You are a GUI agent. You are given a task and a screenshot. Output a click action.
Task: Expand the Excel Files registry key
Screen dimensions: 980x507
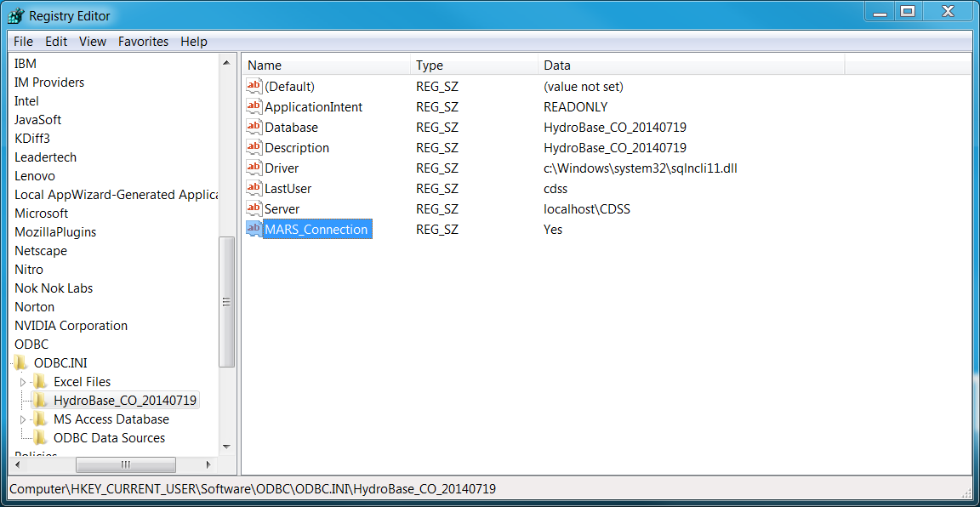coord(23,382)
